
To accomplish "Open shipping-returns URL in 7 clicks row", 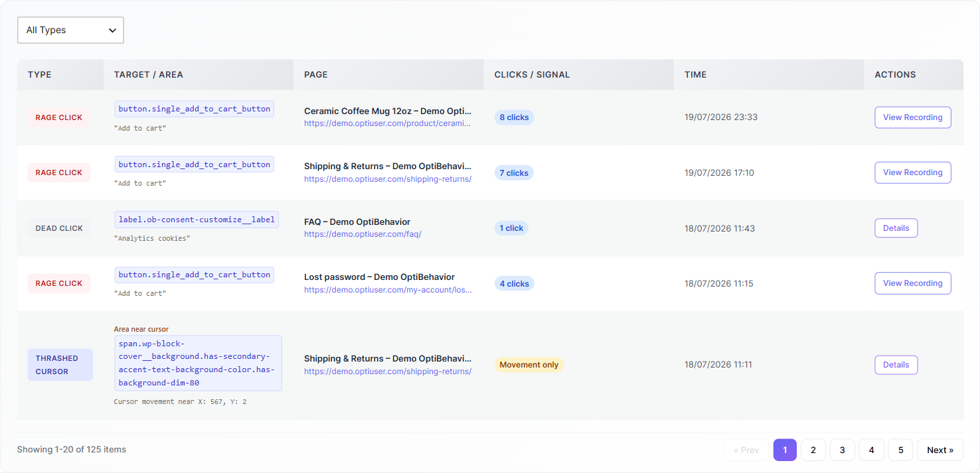I will point(388,179).
